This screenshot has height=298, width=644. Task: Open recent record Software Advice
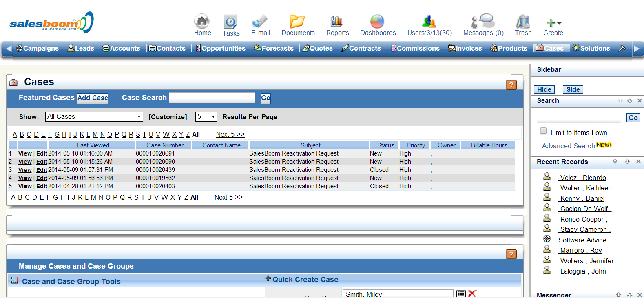(x=582, y=240)
